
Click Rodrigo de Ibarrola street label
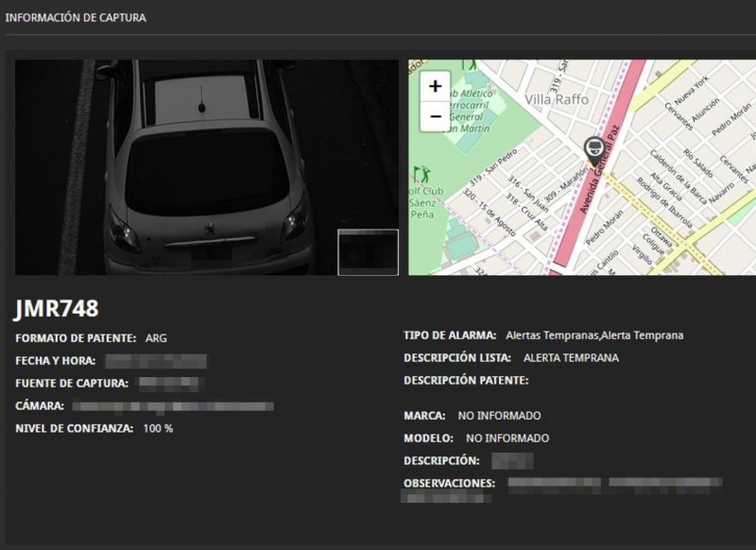pyautogui.click(x=664, y=202)
